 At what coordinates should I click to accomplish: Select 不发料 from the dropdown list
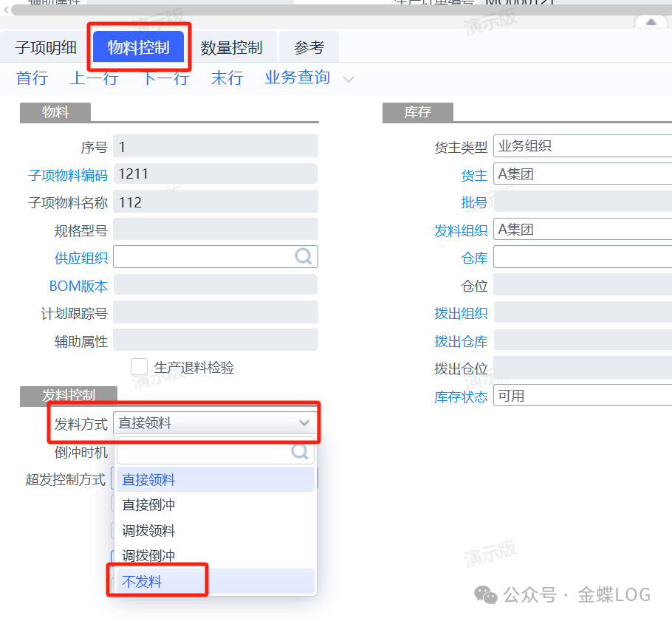(x=142, y=581)
